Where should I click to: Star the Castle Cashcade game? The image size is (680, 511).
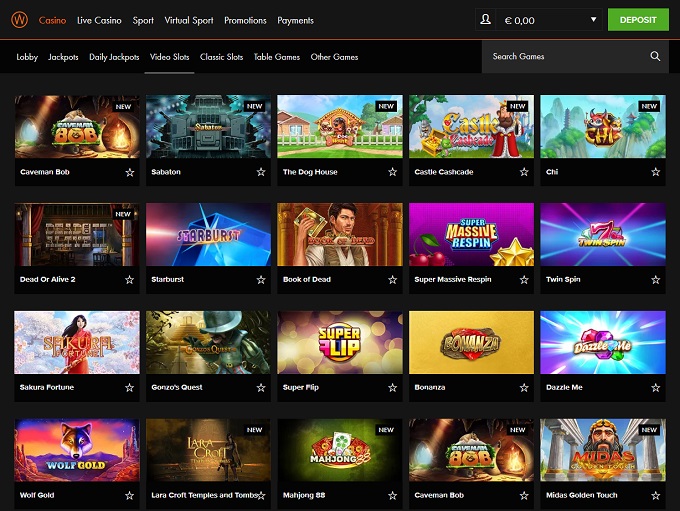pos(524,172)
